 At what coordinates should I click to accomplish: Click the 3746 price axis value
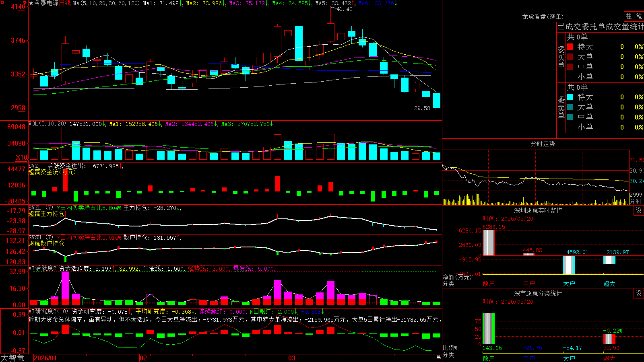pyautogui.click(x=18, y=40)
